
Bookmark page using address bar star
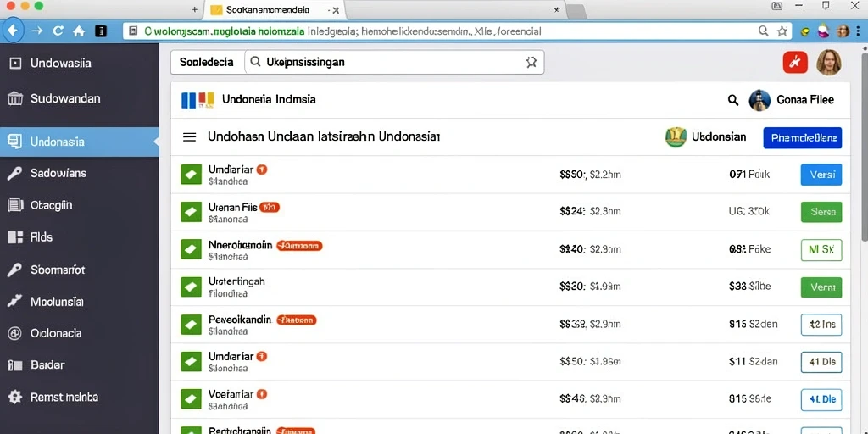coord(782,31)
